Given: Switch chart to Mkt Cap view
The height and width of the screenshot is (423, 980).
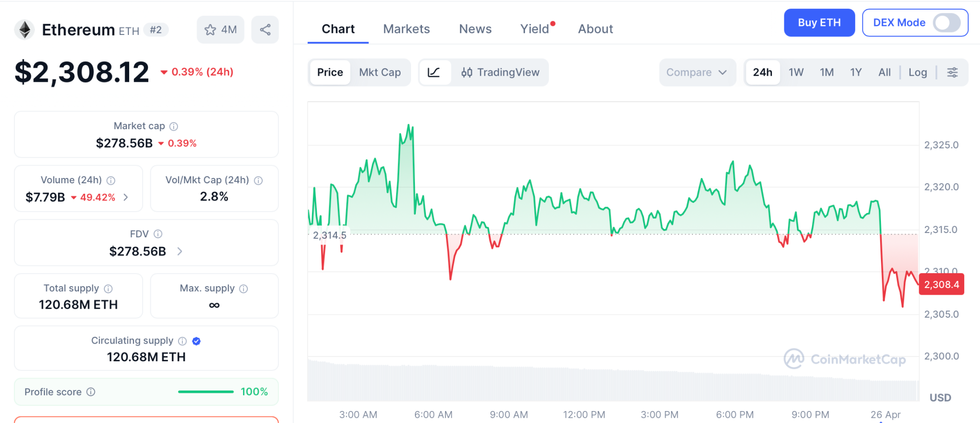Looking at the screenshot, I should [380, 72].
